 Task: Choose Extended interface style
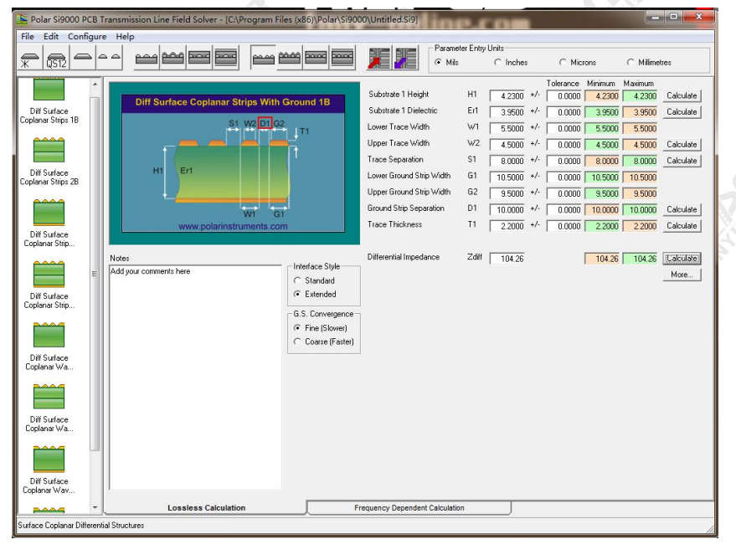pyautogui.click(x=315, y=295)
